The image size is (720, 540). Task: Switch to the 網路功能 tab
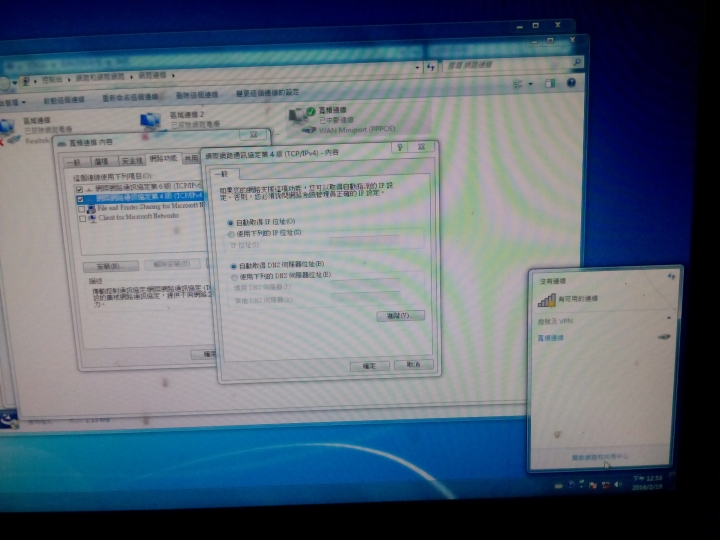(163, 158)
